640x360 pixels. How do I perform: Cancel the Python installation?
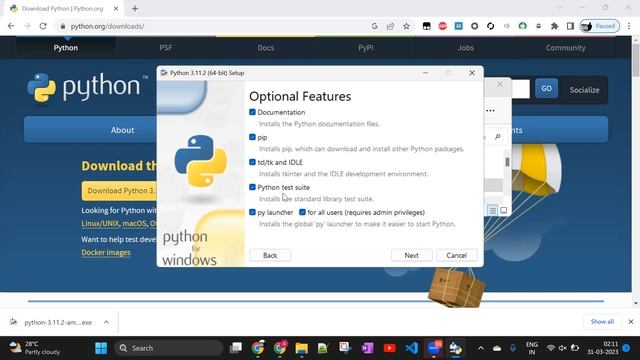click(456, 256)
